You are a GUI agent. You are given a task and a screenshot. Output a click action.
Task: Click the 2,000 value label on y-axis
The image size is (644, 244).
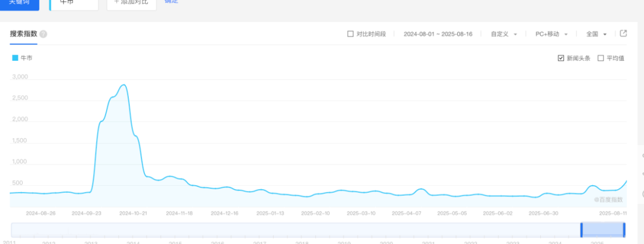20,119
